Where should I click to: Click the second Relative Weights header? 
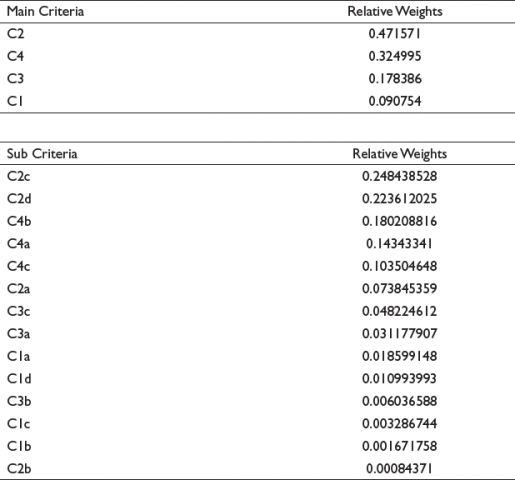coord(400,154)
